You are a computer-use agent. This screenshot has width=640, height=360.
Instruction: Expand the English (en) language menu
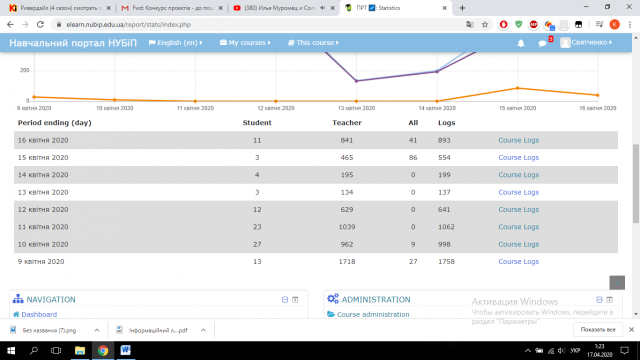click(176, 42)
